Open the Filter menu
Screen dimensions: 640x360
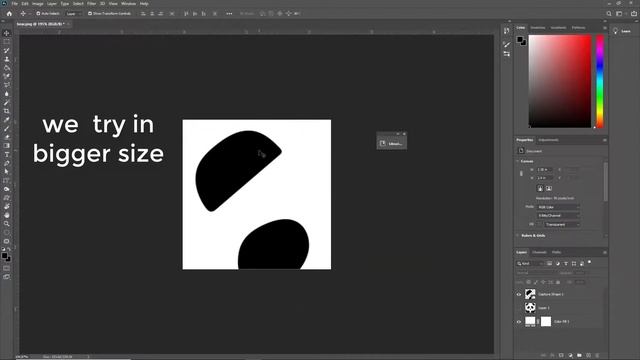click(91, 4)
